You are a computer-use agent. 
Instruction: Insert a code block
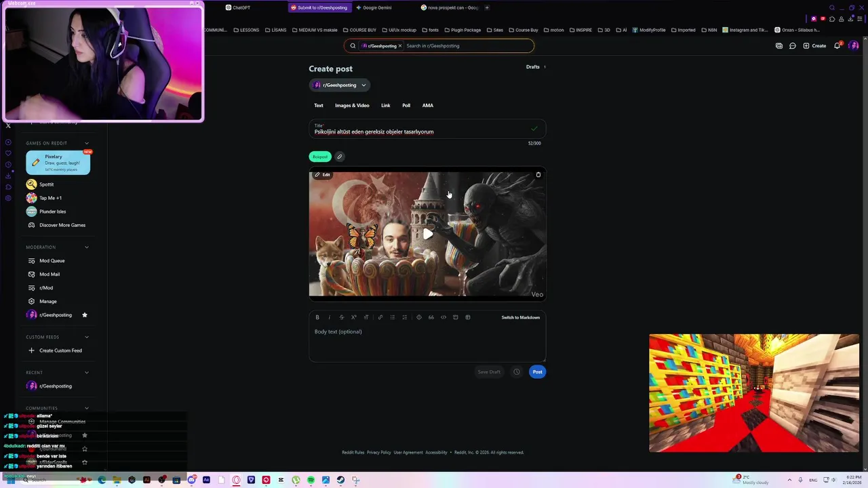tap(455, 317)
